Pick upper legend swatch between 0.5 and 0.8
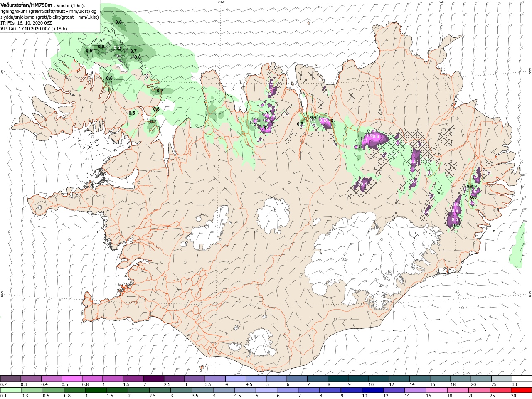Screen dimensions: 532x399 pos(72,379)
